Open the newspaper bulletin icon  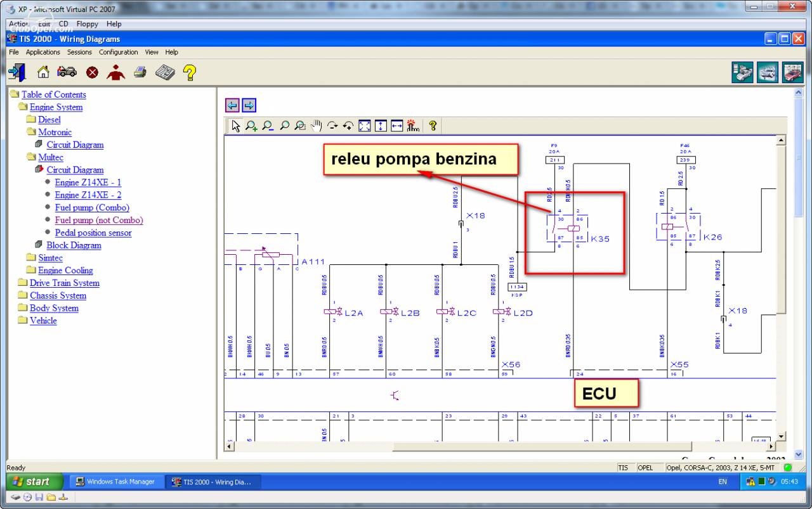point(165,72)
